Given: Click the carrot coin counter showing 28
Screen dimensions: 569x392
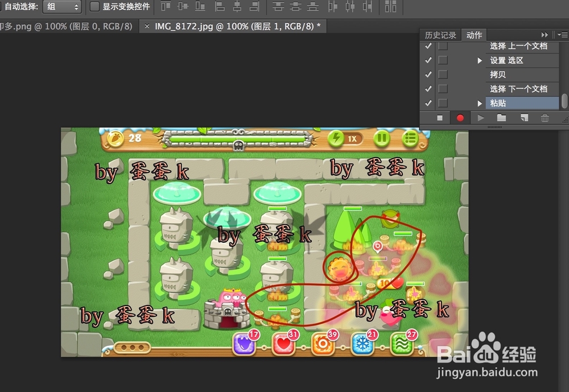Looking at the screenshot, I should point(125,138).
